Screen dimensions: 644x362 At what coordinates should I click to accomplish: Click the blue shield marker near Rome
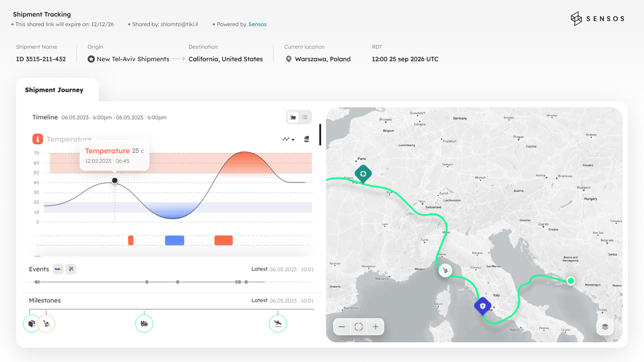(483, 306)
